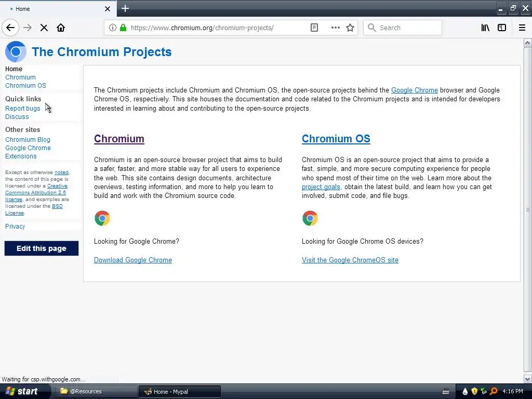Switch to @Resources taskbar window

(96, 391)
